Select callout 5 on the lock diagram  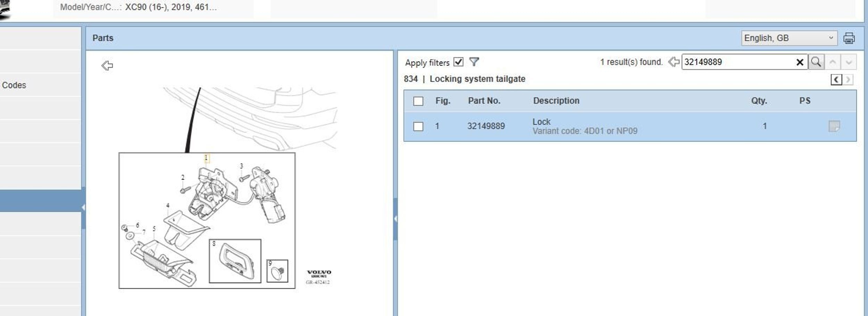click(154, 229)
